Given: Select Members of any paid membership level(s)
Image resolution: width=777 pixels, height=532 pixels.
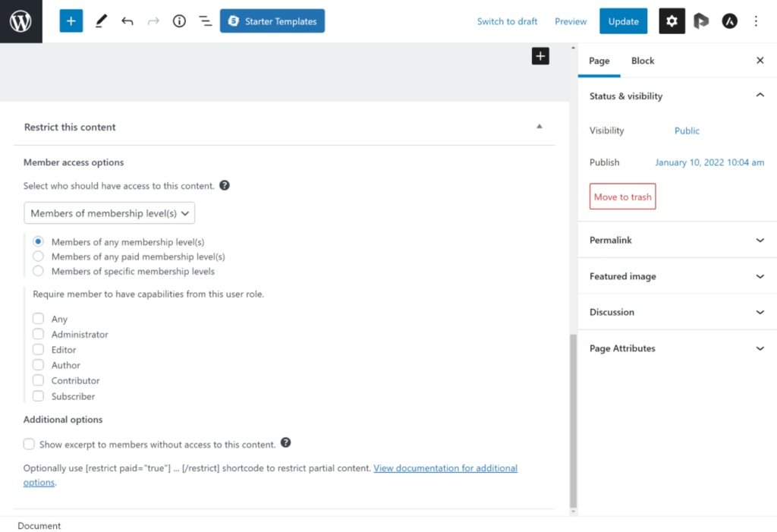Looking at the screenshot, I should (38, 257).
